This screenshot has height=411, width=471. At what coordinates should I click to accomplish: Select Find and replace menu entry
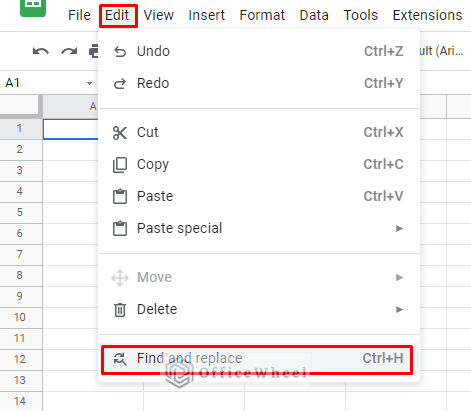pyautogui.click(x=257, y=359)
